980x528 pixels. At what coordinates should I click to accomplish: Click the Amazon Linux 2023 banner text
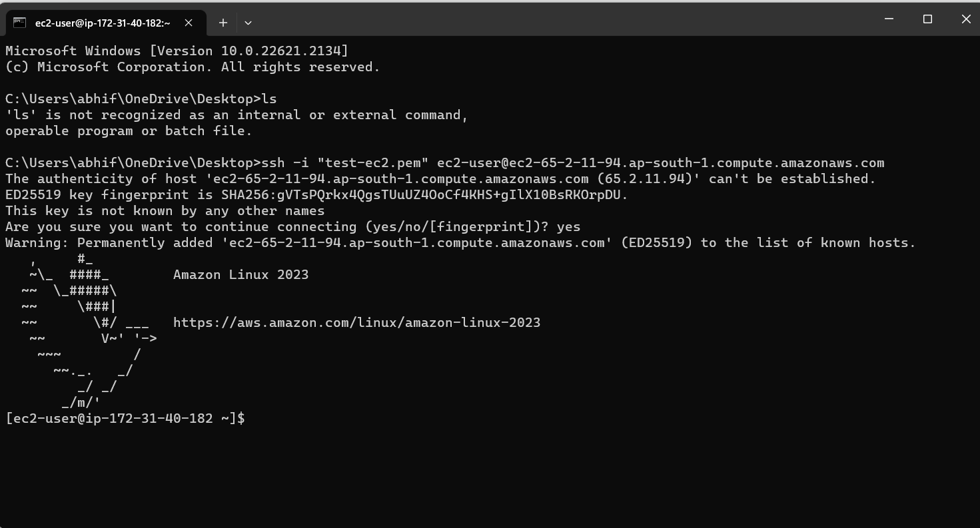241,274
